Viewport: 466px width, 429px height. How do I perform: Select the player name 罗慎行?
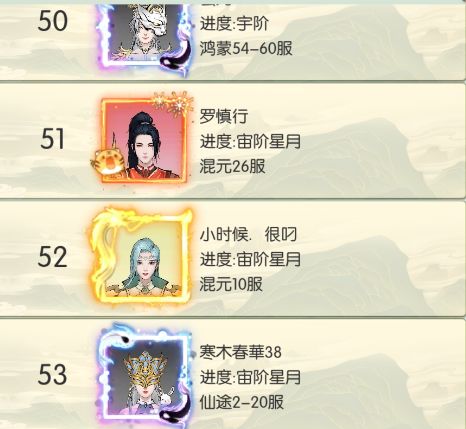(x=224, y=117)
